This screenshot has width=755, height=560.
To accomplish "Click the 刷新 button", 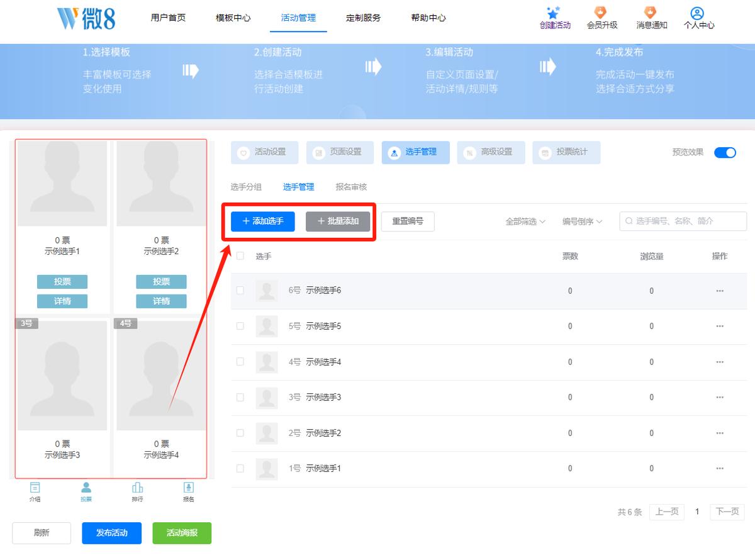I will coord(42,533).
